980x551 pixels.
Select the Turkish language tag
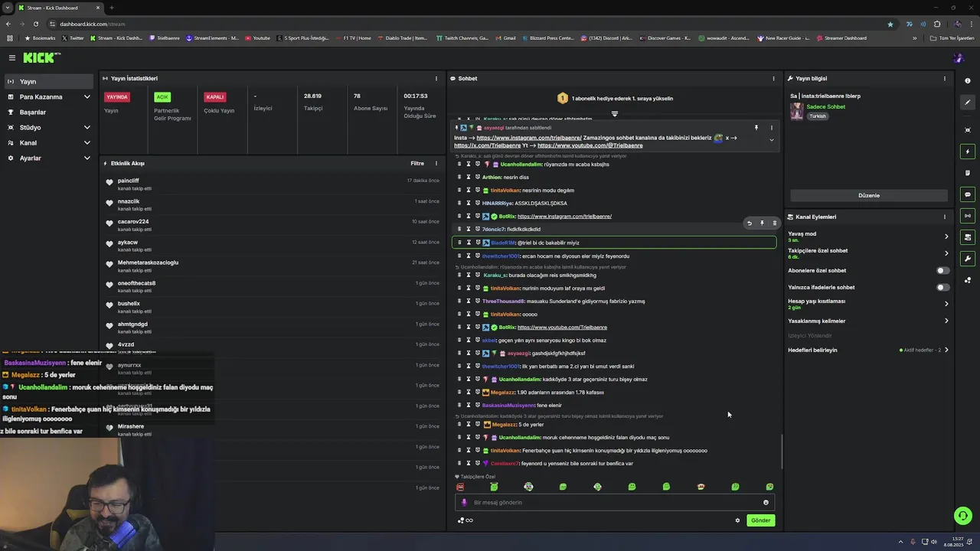click(x=818, y=116)
